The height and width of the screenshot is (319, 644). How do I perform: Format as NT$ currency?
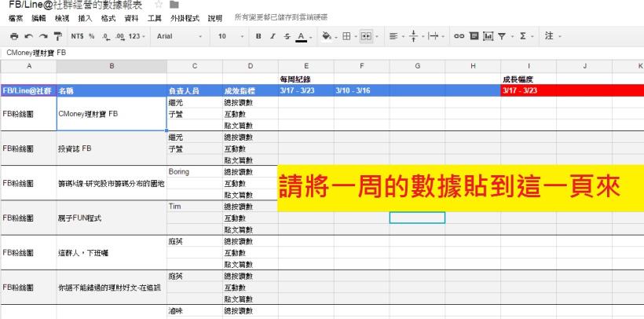77,36
